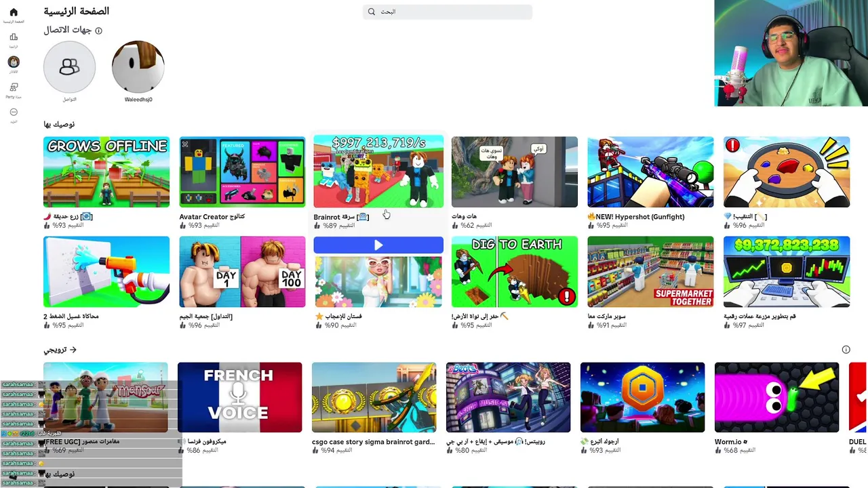Click info icon beside جهات الاتصال
This screenshot has height=488, width=868.
[98, 30]
